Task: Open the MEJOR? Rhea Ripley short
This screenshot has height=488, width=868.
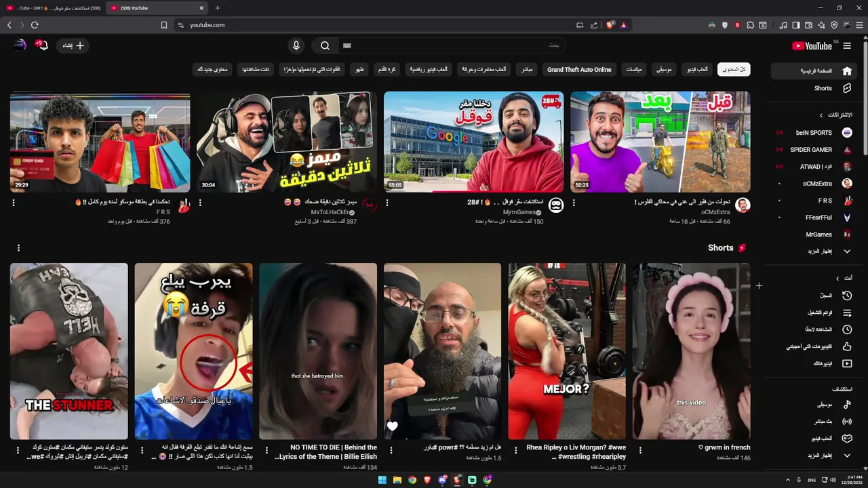Action: 567,351
